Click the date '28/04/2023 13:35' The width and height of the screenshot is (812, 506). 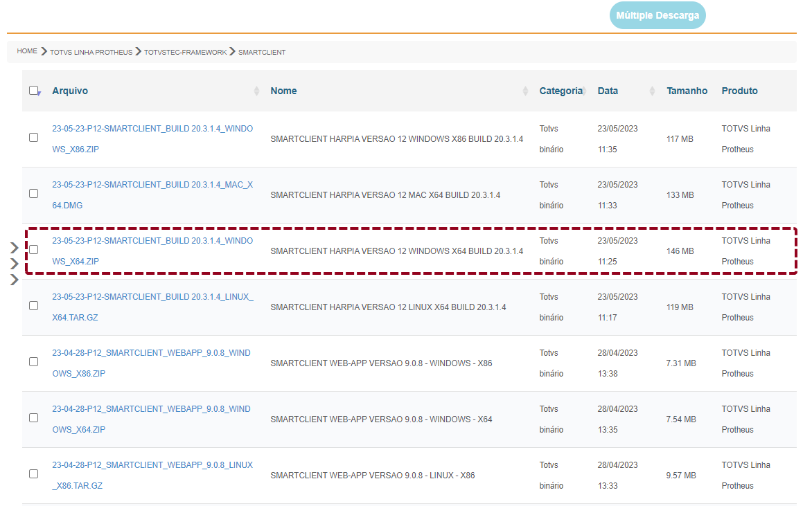(x=617, y=419)
